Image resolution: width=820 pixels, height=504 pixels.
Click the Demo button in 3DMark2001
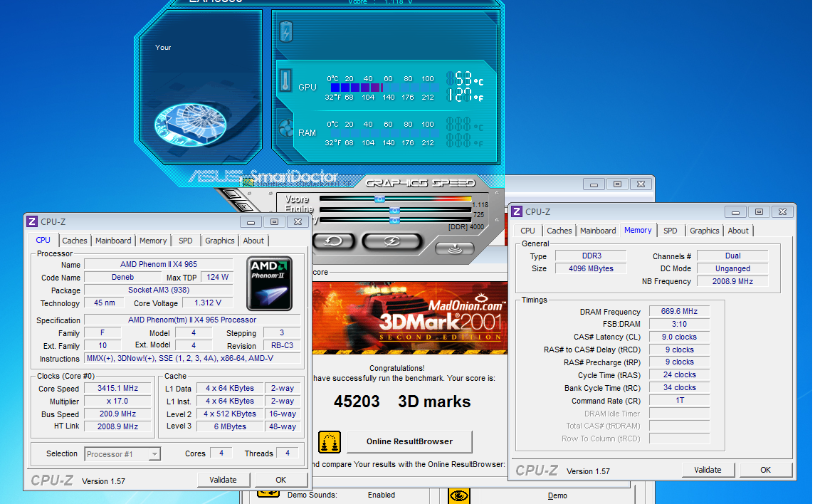pos(557,495)
